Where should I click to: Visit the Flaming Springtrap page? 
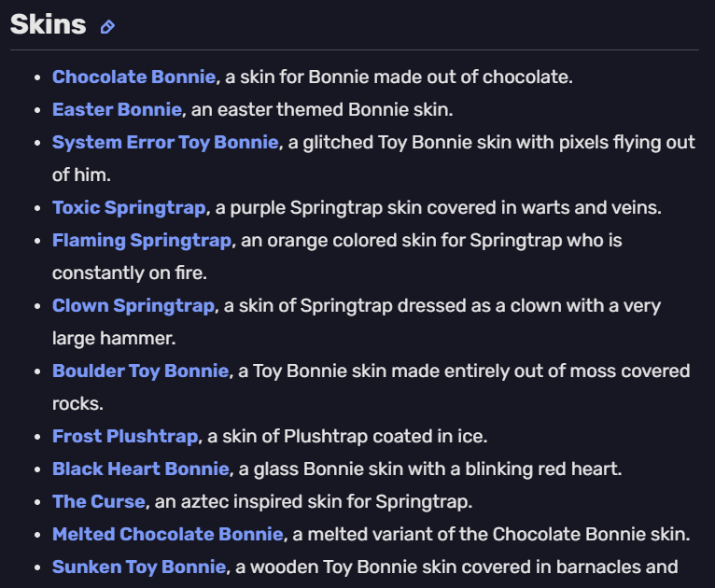pos(142,241)
